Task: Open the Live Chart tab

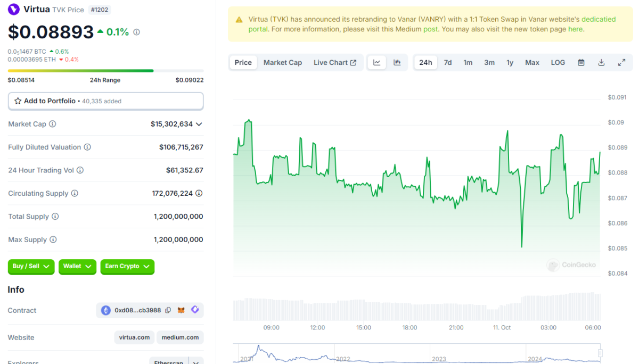Action: click(x=335, y=62)
